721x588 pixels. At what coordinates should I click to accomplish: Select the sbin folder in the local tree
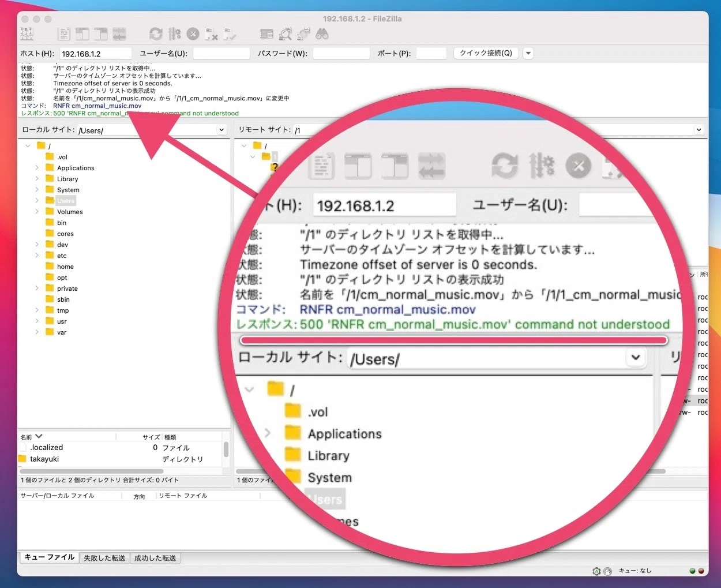pos(63,299)
